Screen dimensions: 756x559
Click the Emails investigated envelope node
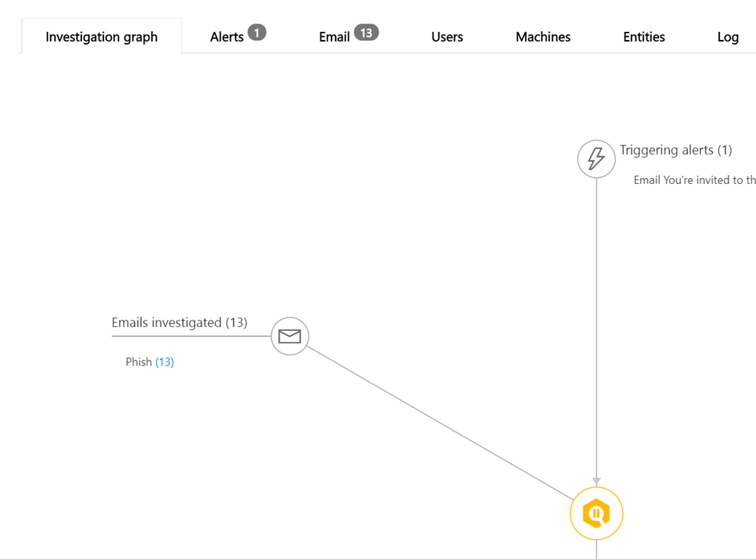click(289, 336)
